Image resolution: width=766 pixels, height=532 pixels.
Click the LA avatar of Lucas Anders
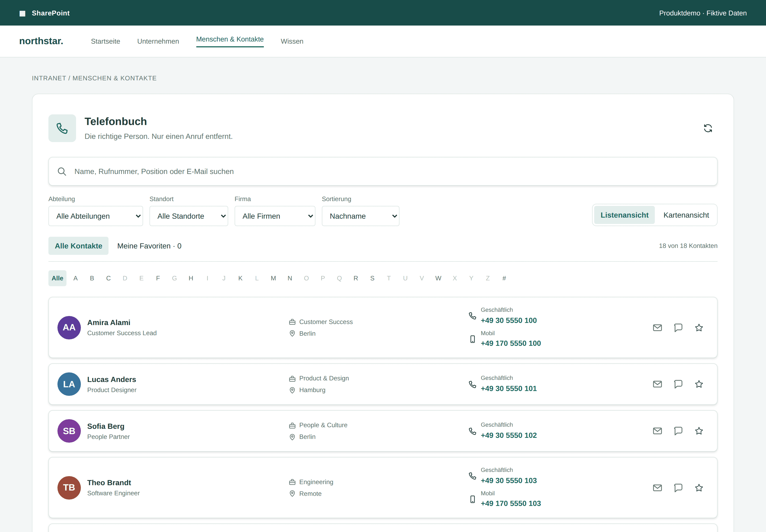point(69,384)
